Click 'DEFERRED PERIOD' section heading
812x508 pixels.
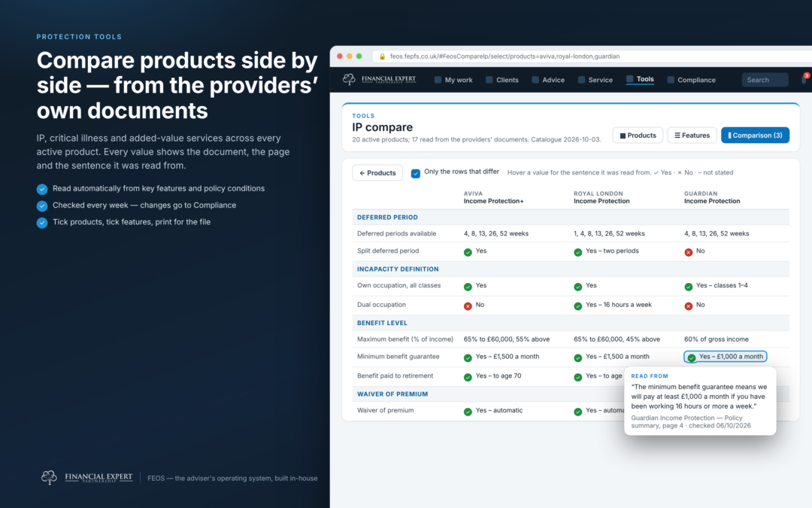coord(387,217)
